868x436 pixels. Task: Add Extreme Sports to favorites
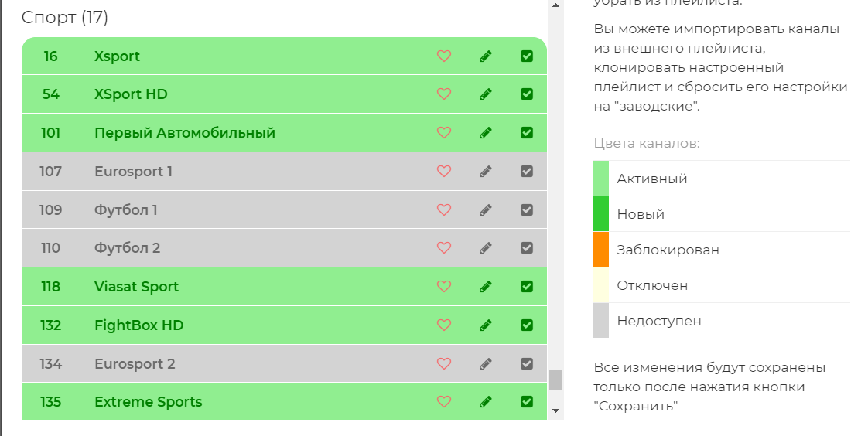click(444, 402)
